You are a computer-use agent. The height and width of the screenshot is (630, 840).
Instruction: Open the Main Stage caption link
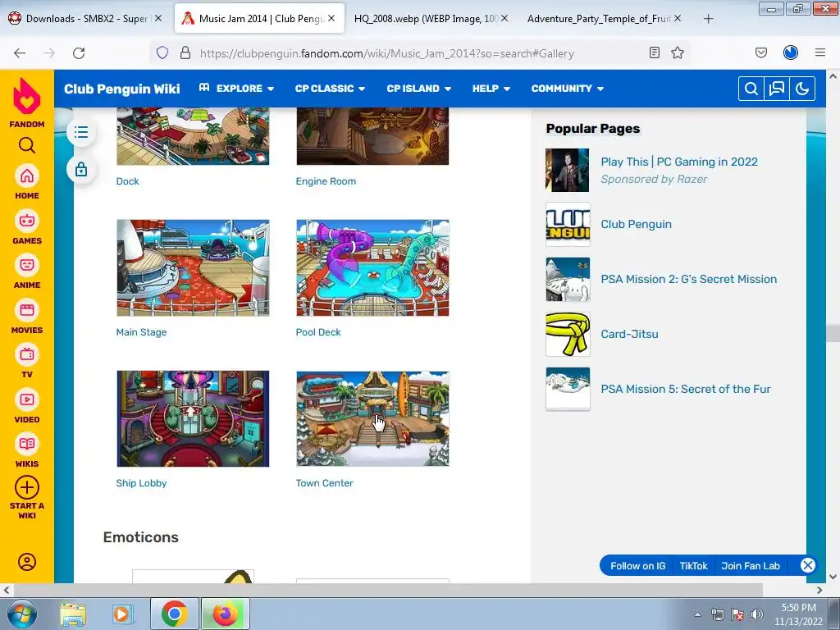click(141, 332)
